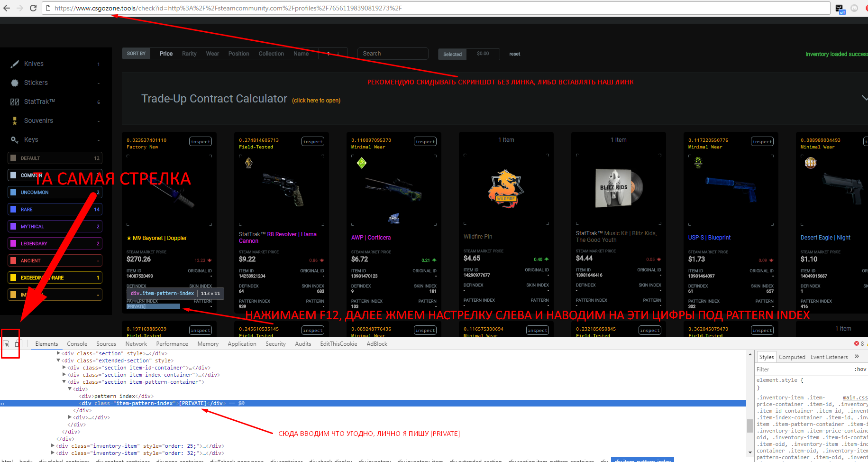
Task: Switch to the Sources tab in DevTools
Action: tap(106, 344)
